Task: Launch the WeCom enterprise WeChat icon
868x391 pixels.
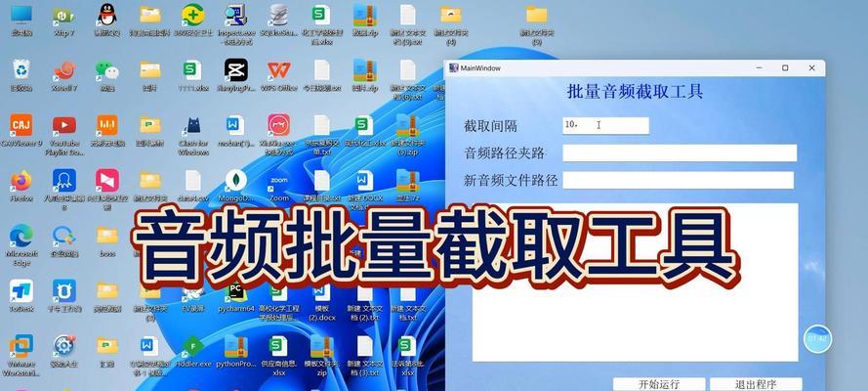Action: (x=64, y=236)
